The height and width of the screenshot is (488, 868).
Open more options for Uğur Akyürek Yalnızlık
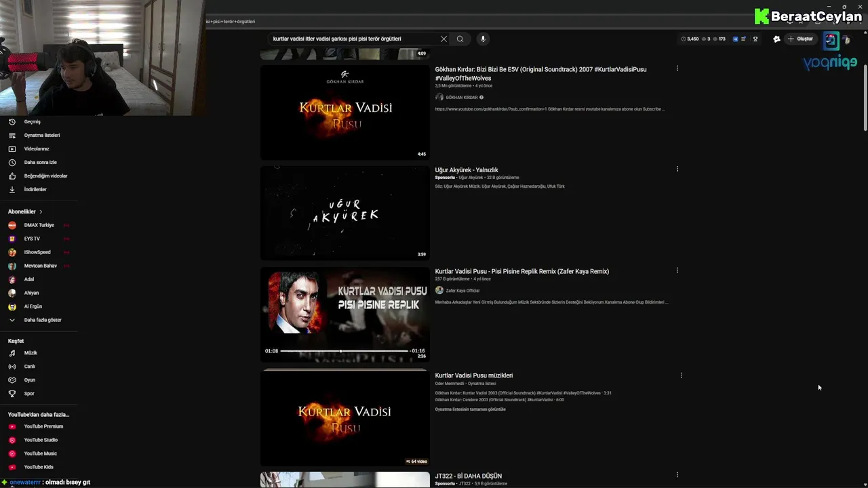coord(677,169)
